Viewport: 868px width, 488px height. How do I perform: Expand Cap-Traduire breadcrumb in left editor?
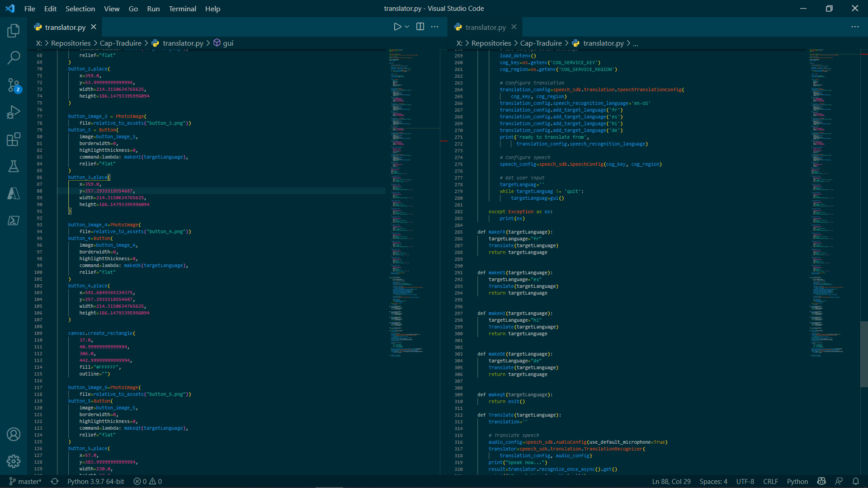tap(120, 43)
